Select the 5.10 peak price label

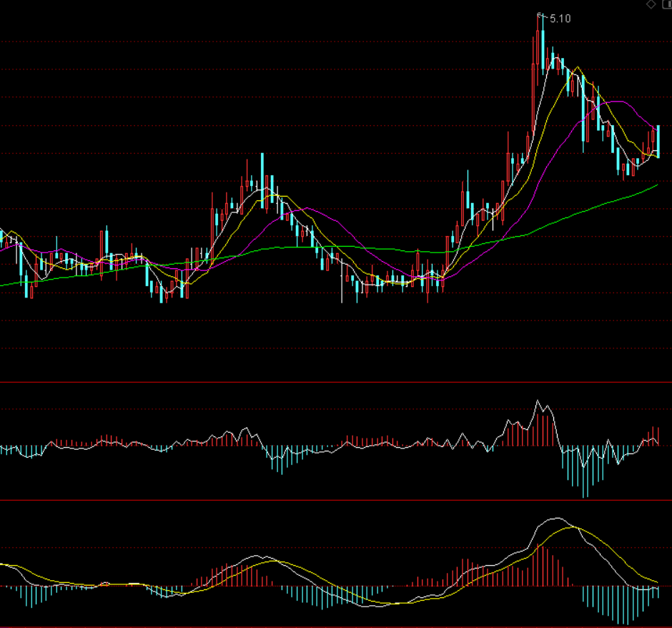pyautogui.click(x=560, y=19)
